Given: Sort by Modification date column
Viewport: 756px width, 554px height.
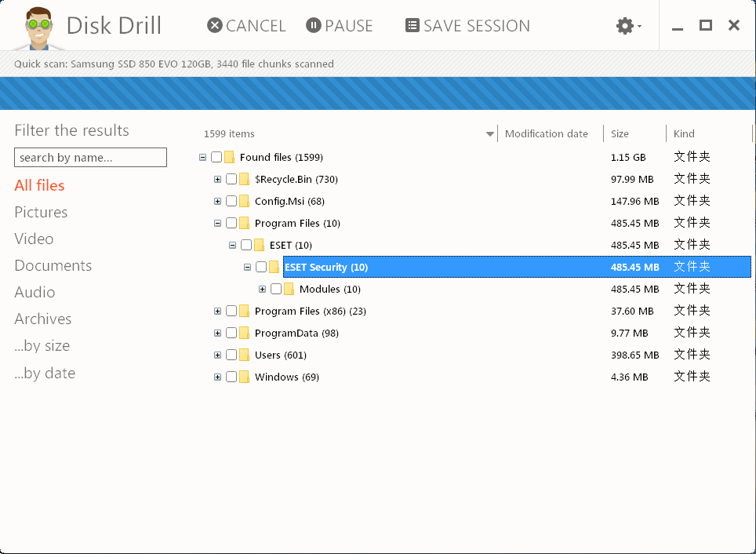Looking at the screenshot, I should coord(547,133).
